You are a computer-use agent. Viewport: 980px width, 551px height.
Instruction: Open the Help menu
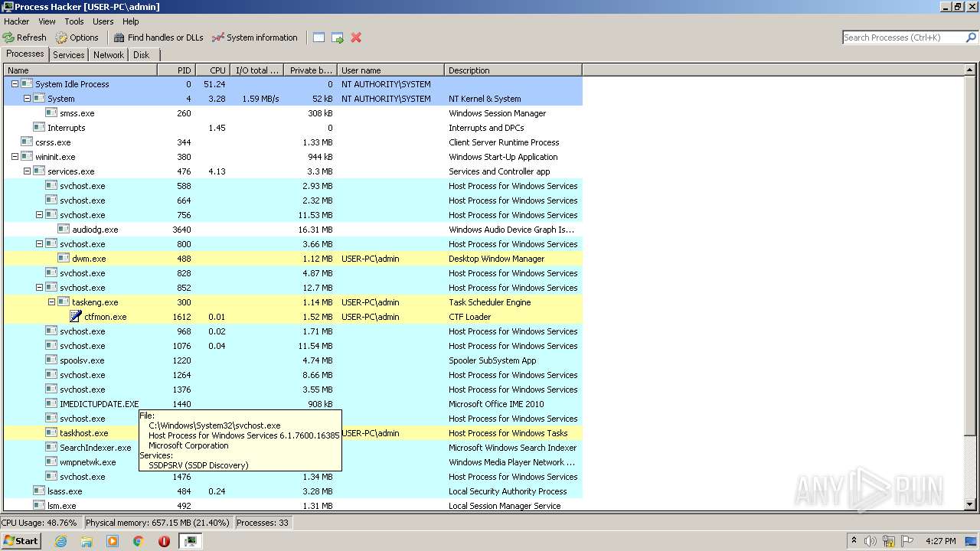click(131, 21)
